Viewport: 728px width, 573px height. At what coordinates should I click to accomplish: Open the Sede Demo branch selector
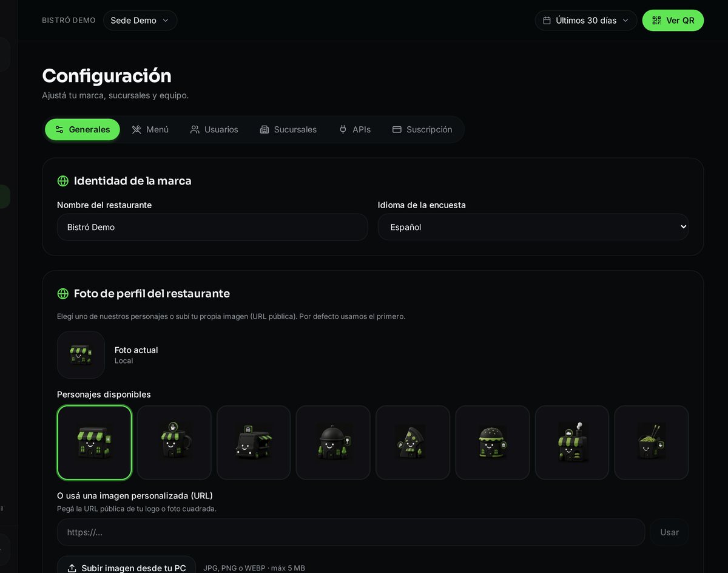pyautogui.click(x=140, y=20)
